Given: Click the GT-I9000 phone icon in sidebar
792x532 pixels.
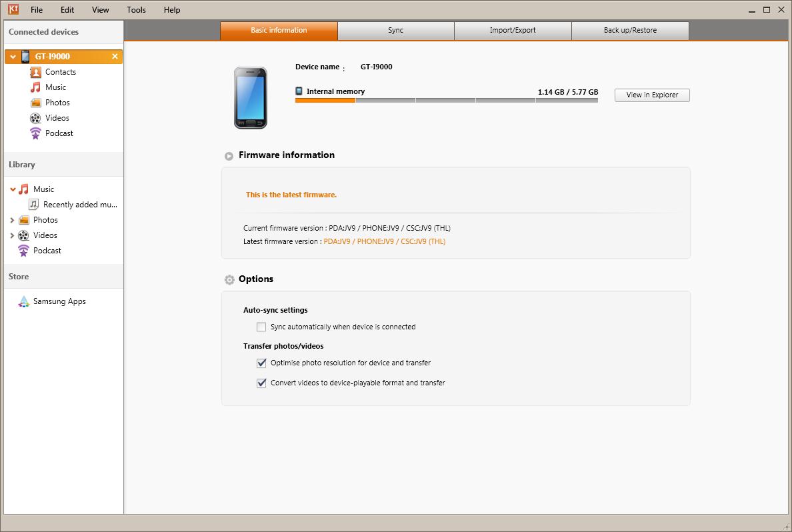Looking at the screenshot, I should [25, 57].
